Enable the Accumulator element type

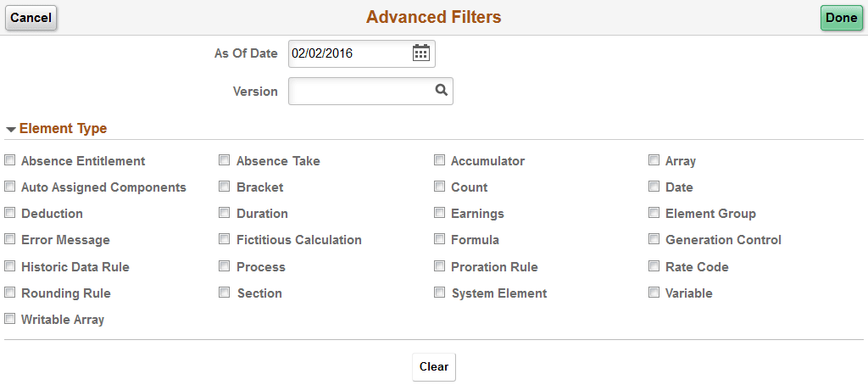(440, 160)
